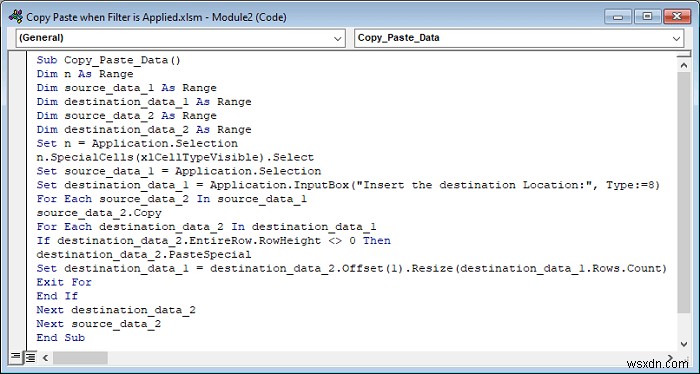Click the 'Exit For' line

click(x=64, y=282)
